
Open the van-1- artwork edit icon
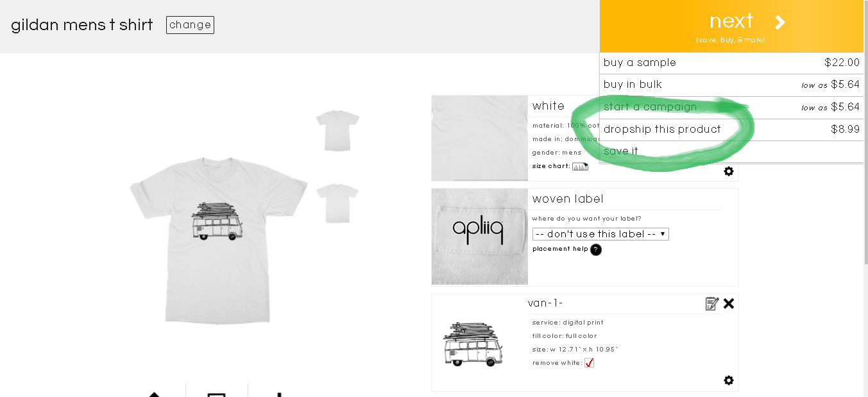click(711, 303)
